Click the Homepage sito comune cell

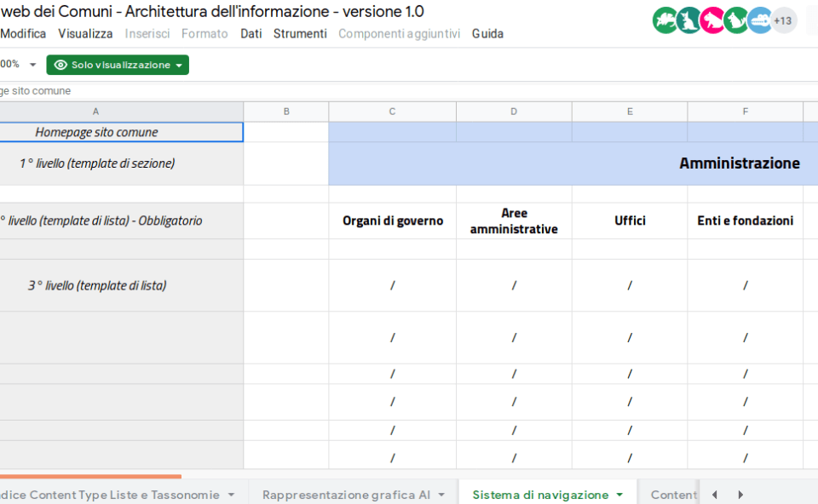(96, 132)
